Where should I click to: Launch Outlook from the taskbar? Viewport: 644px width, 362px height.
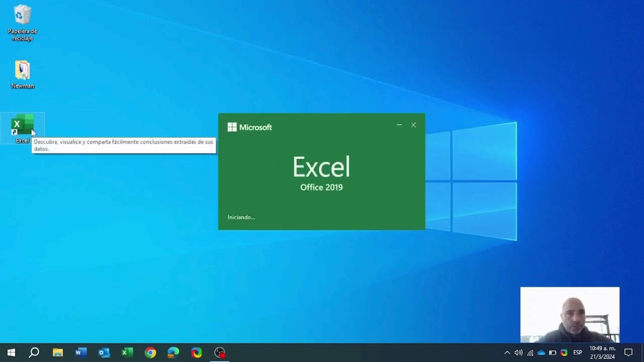pyautogui.click(x=104, y=352)
